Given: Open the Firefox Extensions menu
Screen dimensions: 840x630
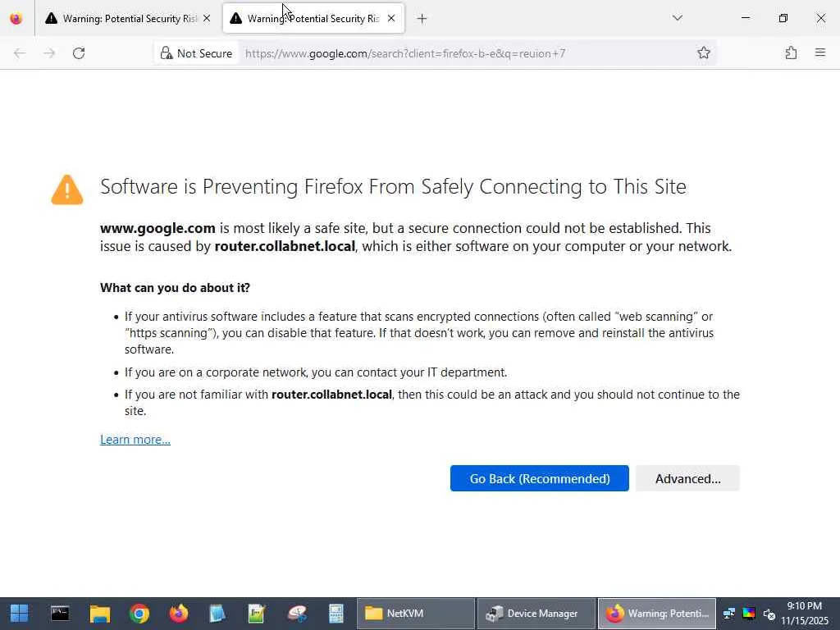Looking at the screenshot, I should tap(791, 53).
